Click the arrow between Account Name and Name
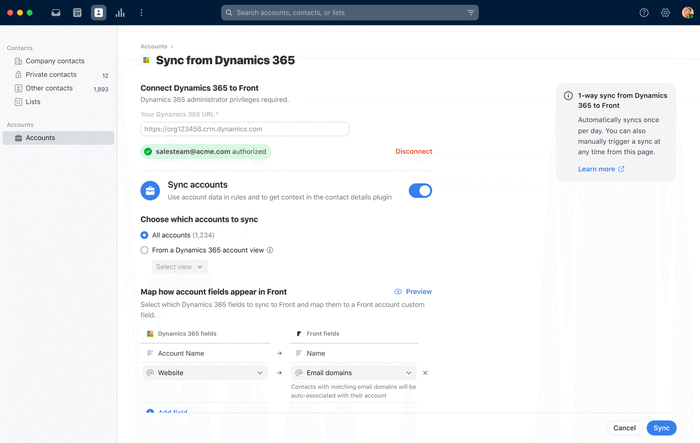Image resolution: width=700 pixels, height=443 pixels. point(279,353)
